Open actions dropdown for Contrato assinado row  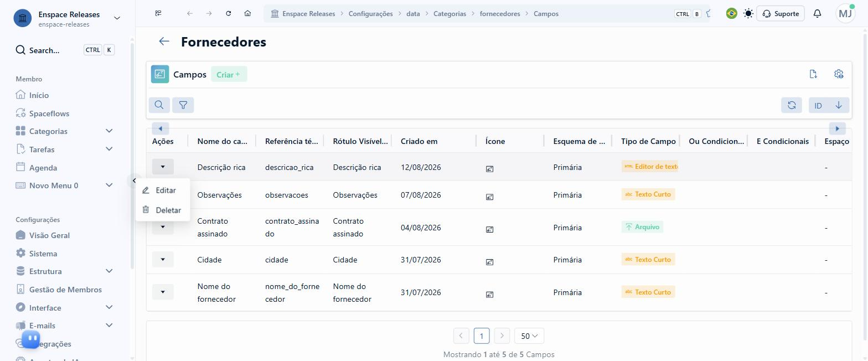[x=163, y=227]
